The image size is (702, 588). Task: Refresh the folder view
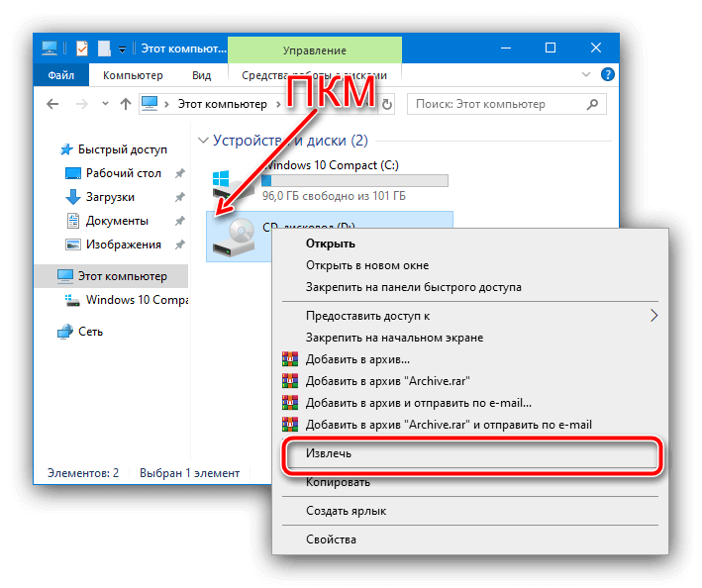pos(386,105)
